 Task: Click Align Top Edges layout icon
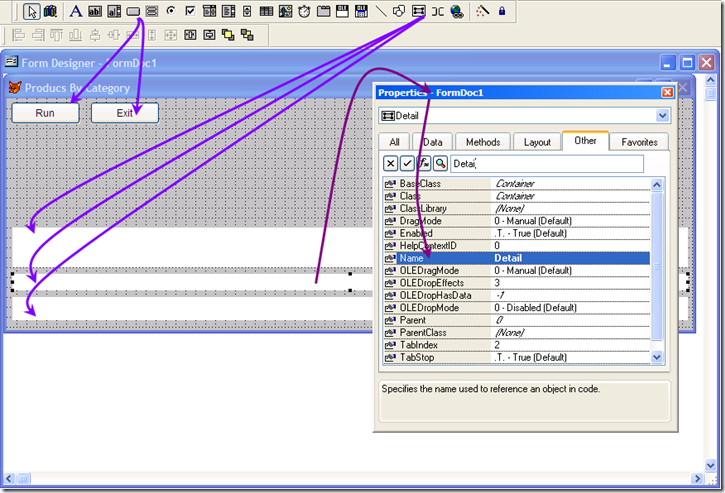point(56,35)
